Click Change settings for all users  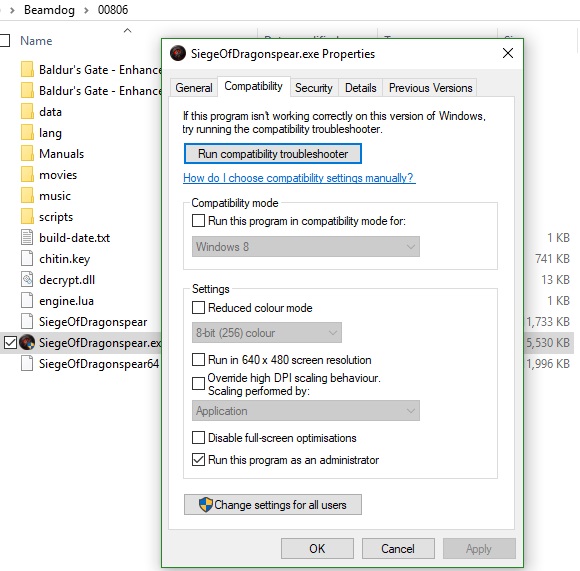tap(273, 505)
